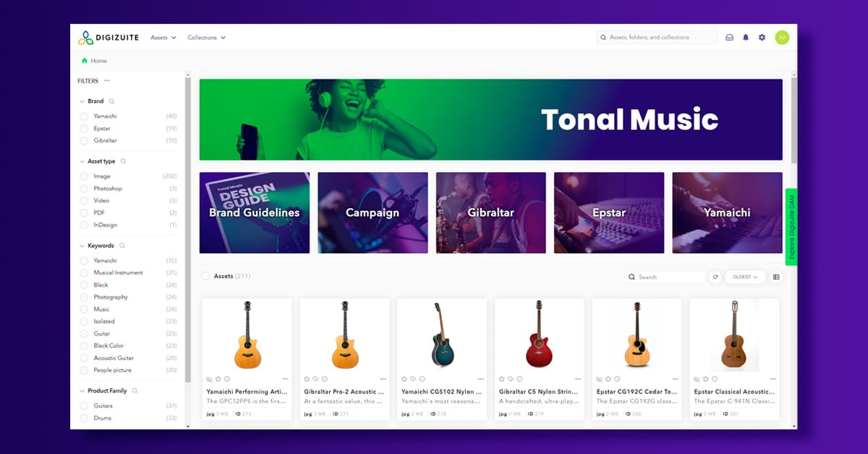Collapse the Keywords filter section

point(81,246)
